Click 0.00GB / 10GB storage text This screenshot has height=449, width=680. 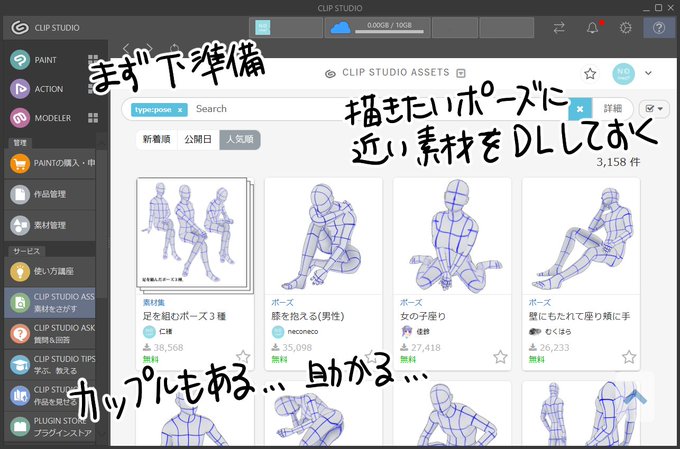tap(389, 25)
